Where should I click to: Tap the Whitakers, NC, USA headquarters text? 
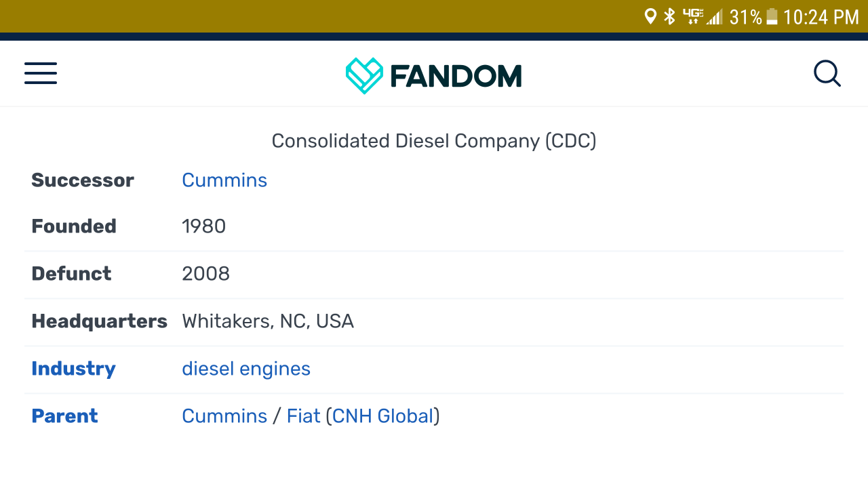coord(268,321)
